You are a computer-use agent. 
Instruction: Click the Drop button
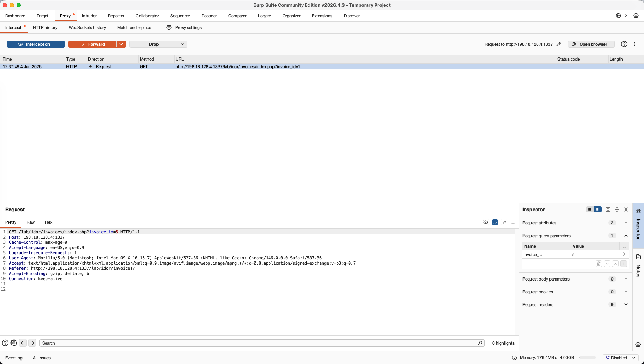[154, 44]
